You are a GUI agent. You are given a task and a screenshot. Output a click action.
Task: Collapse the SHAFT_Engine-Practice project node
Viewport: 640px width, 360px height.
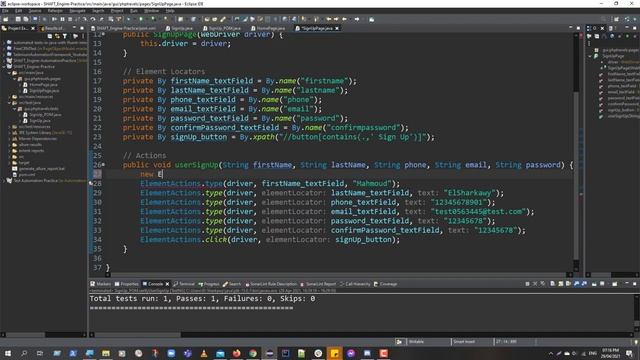(4, 67)
